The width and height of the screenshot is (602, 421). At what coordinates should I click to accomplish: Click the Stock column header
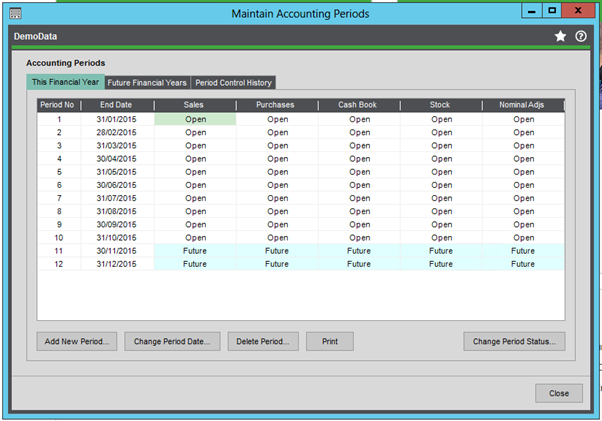440,105
